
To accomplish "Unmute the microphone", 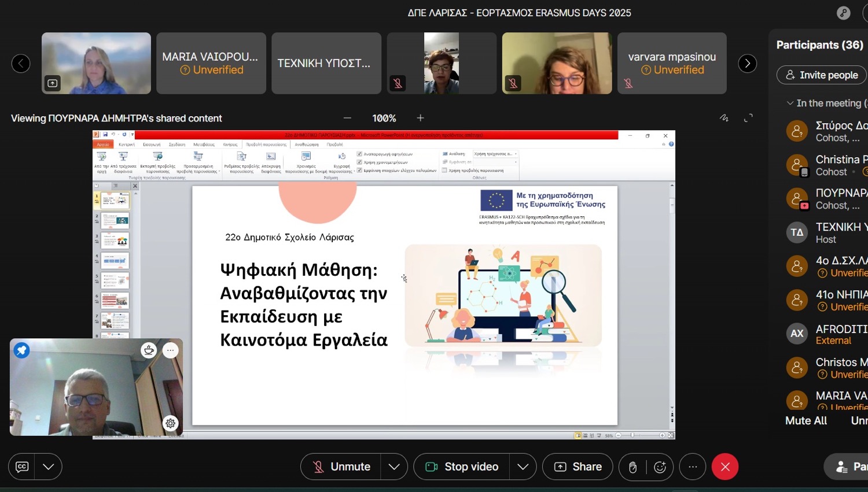I will pos(341,467).
